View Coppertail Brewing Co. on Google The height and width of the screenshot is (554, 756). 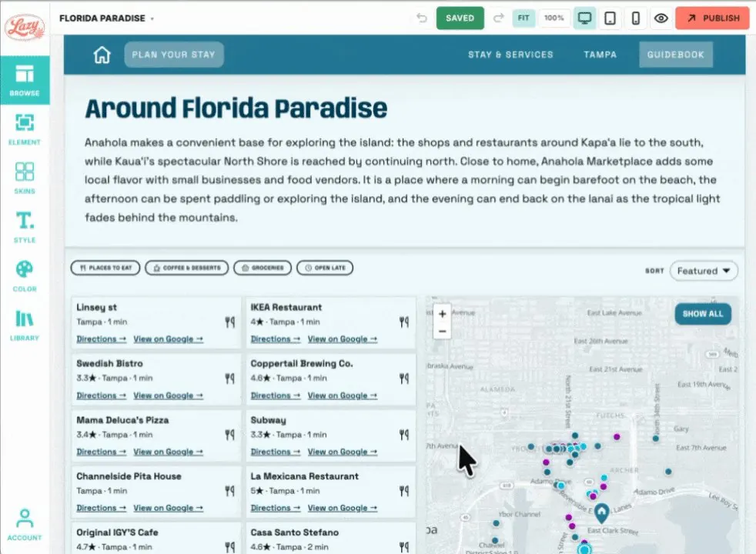343,395
